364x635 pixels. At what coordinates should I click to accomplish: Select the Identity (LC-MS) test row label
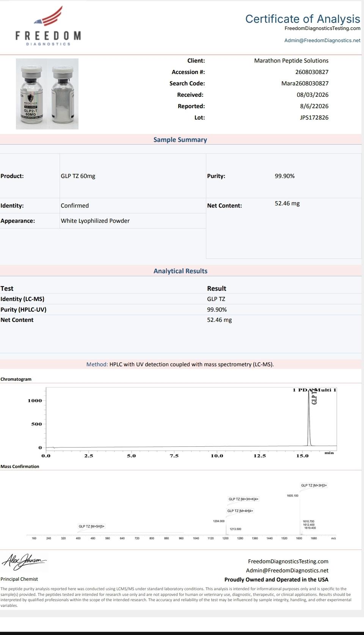point(22,299)
